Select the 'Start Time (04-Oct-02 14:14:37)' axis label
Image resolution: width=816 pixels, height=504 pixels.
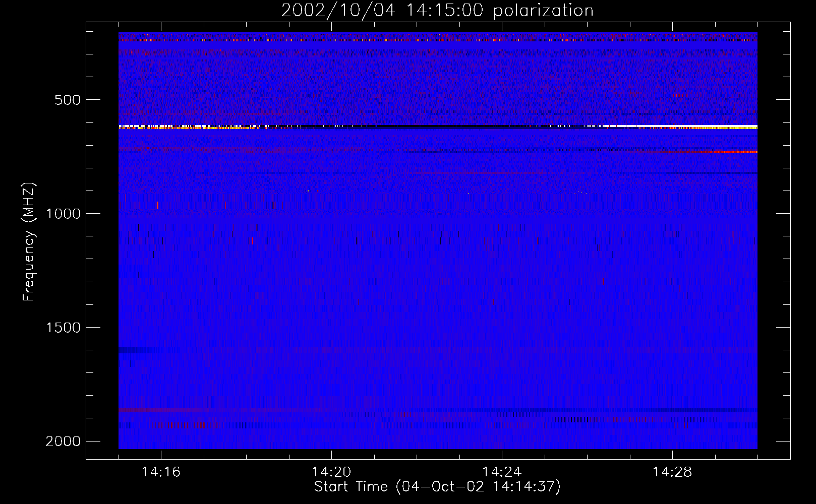click(x=437, y=487)
